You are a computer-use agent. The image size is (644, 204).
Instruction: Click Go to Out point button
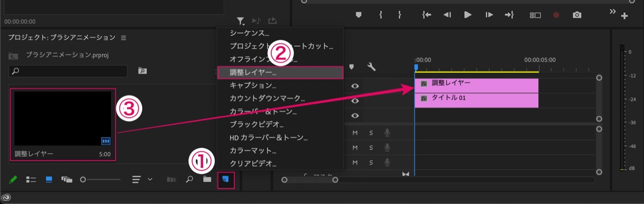tap(509, 15)
